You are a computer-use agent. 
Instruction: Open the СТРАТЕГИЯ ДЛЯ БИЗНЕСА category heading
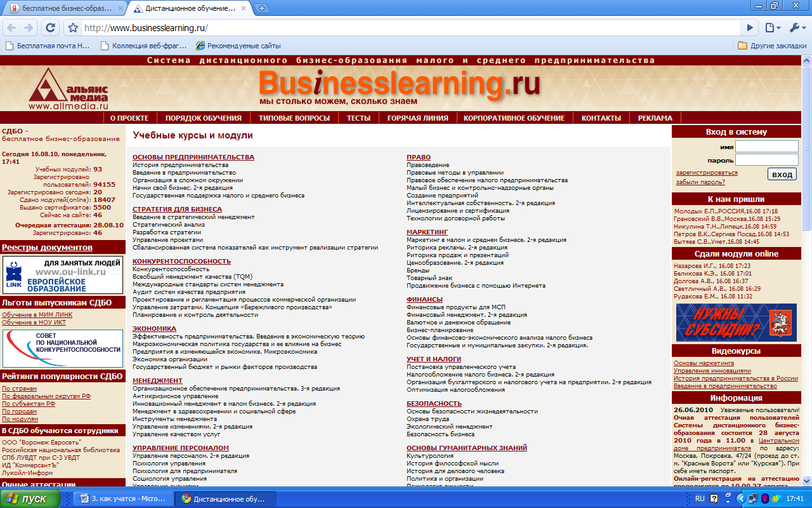coord(177,210)
